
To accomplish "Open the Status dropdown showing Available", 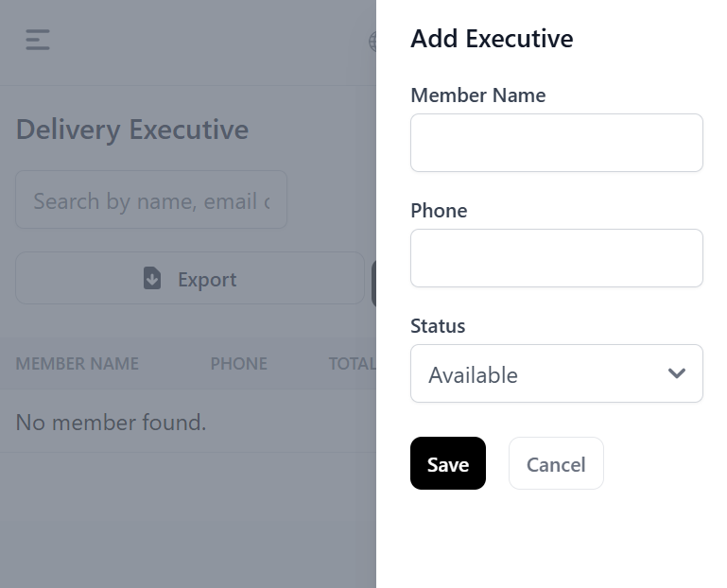I will click(556, 373).
